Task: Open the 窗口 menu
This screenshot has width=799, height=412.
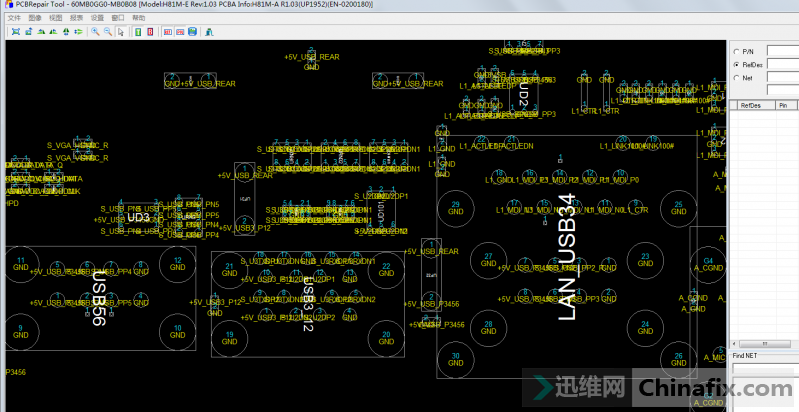Action: pos(118,18)
